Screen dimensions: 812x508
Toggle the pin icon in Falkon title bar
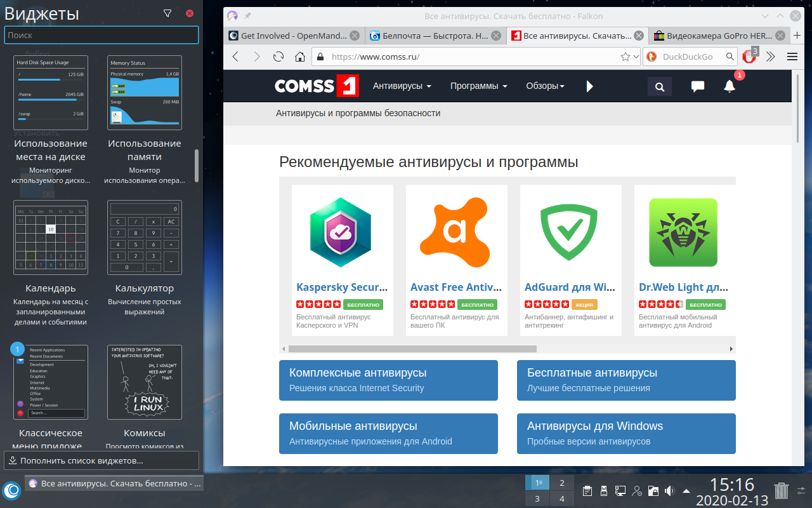click(x=247, y=16)
